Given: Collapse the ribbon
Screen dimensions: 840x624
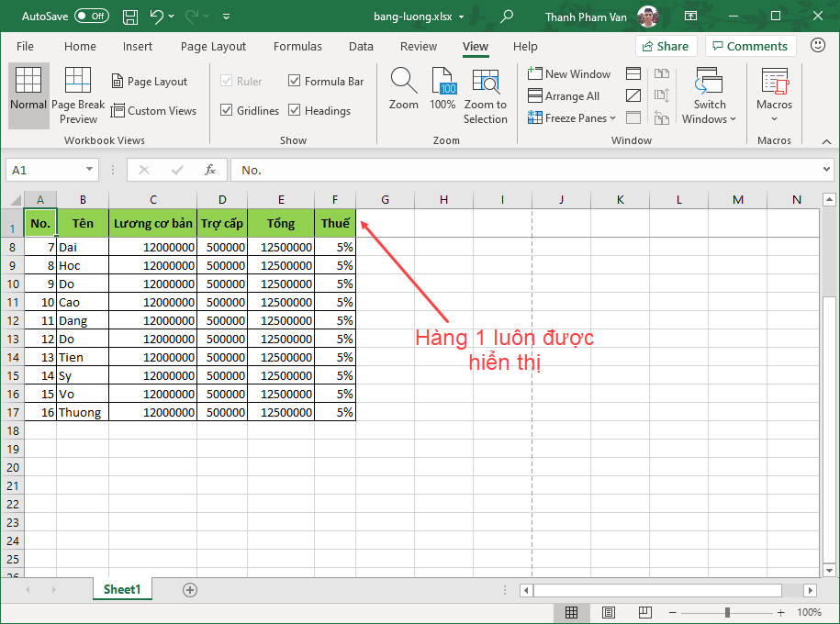Looking at the screenshot, I should pyautogui.click(x=826, y=141).
